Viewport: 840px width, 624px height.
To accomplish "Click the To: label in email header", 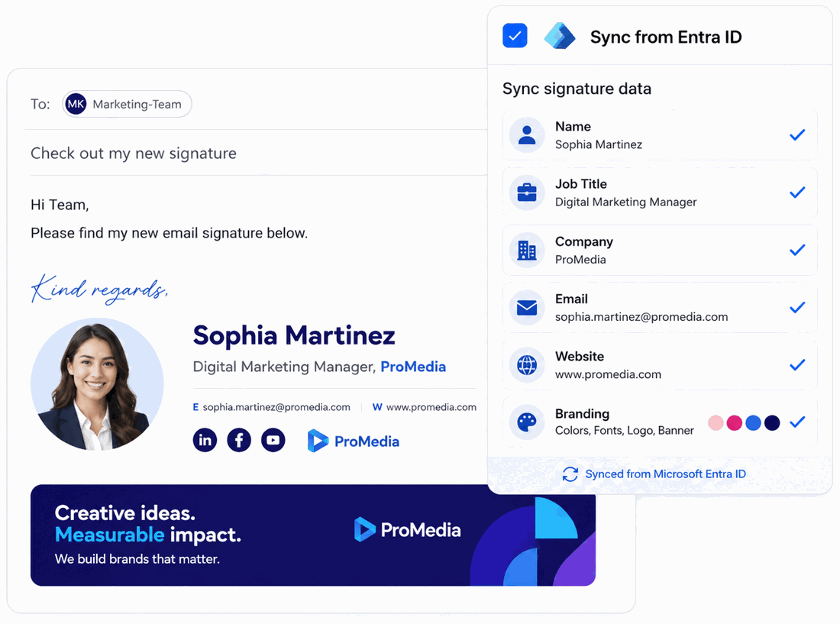I will [40, 104].
